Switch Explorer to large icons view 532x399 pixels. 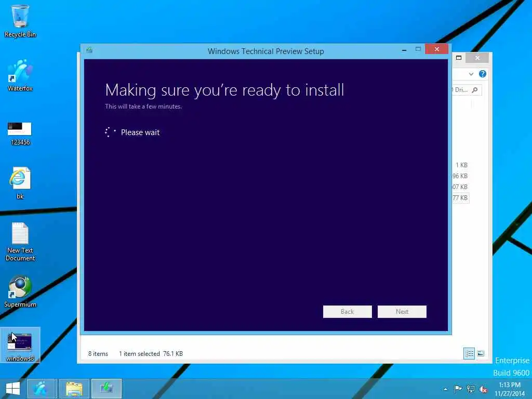[x=481, y=353]
